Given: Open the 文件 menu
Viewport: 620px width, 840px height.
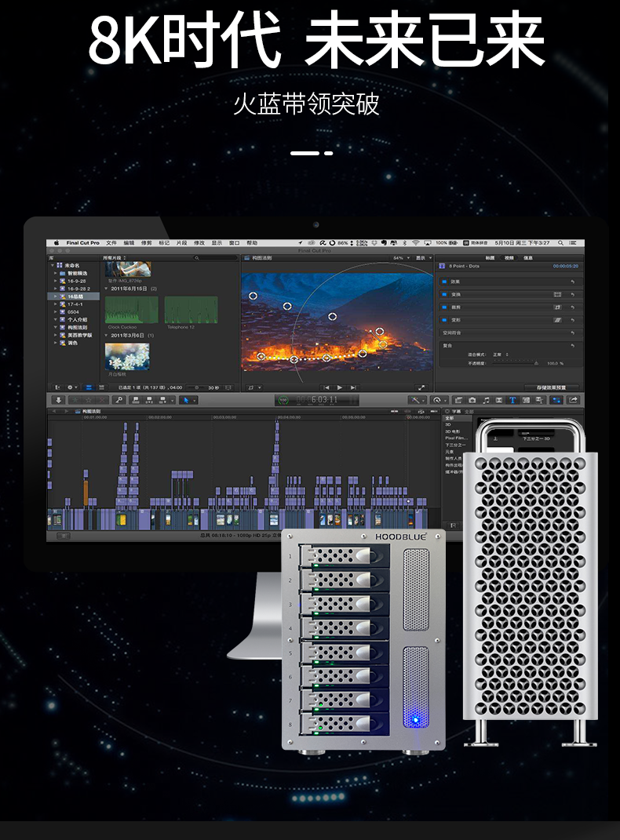Looking at the screenshot, I should click(x=111, y=242).
